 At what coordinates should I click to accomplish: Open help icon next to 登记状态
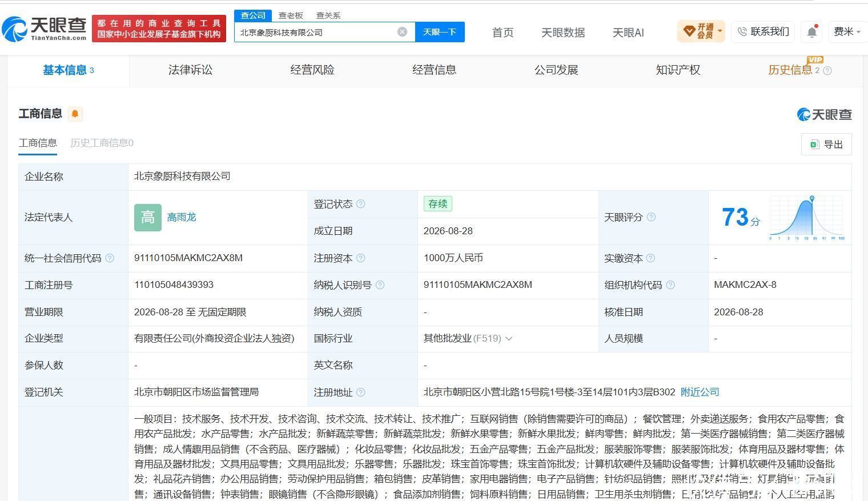(361, 204)
